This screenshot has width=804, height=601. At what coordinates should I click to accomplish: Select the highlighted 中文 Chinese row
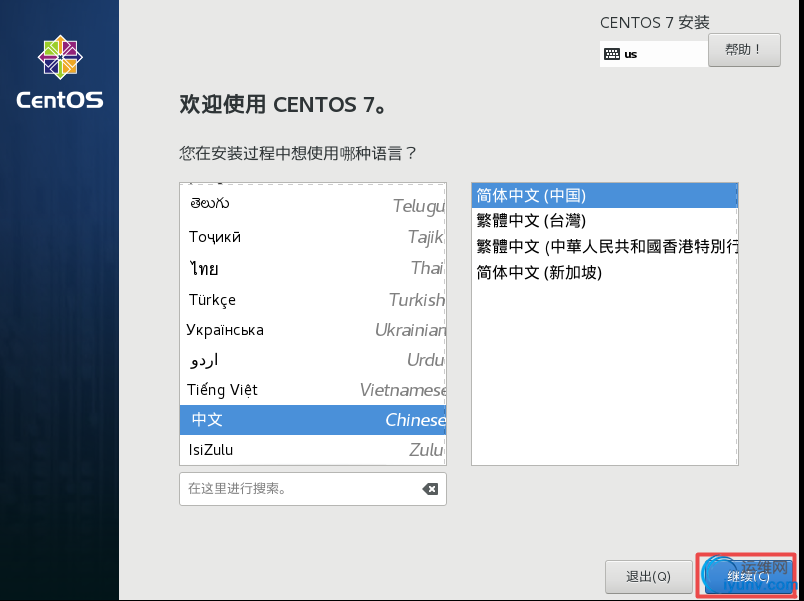pos(313,420)
